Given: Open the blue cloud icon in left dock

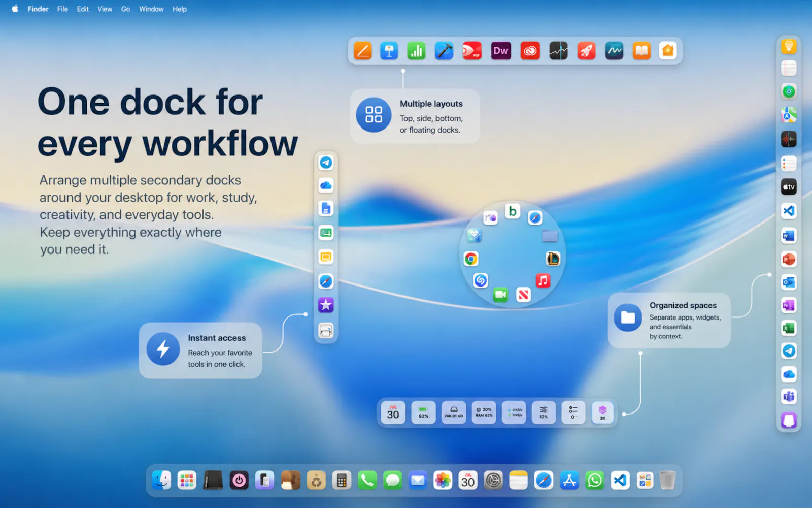Looking at the screenshot, I should click(x=326, y=185).
